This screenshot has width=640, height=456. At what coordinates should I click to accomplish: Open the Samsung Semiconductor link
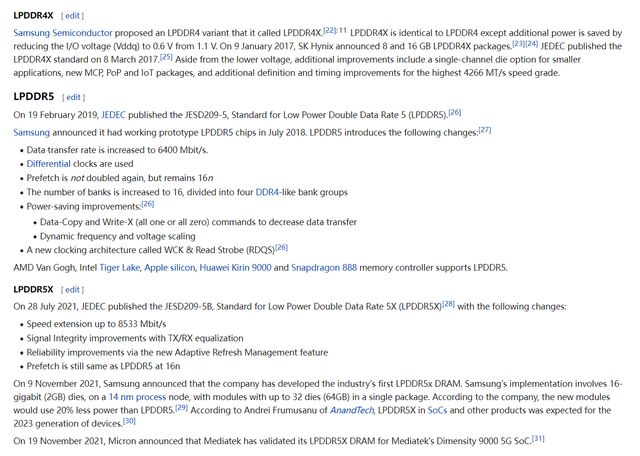coord(62,33)
